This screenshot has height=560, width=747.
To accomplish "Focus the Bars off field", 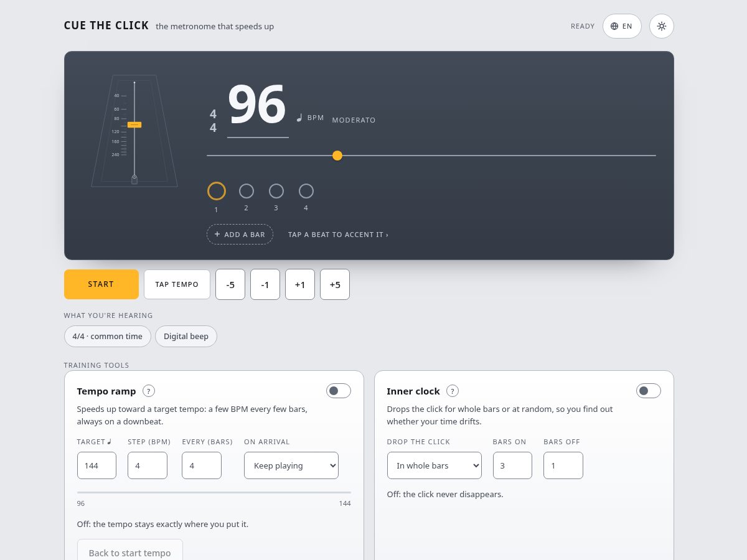I will click(x=563, y=465).
